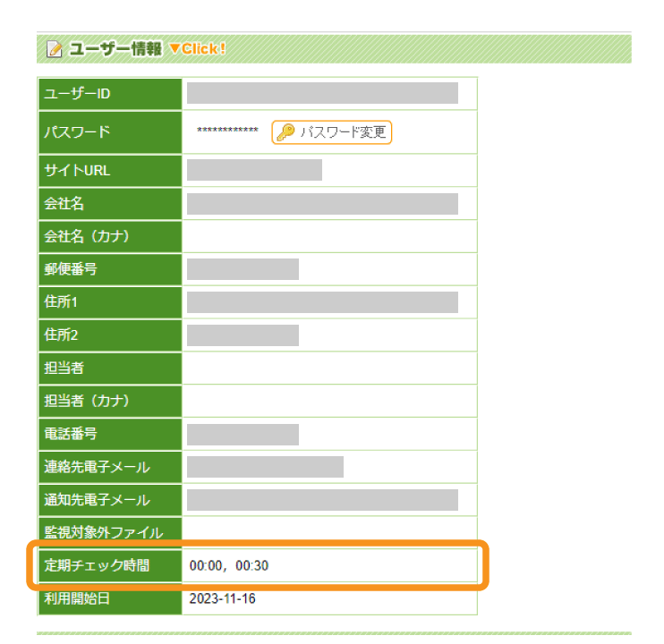Click the empty 会社名（カナ） value cell

328,236
